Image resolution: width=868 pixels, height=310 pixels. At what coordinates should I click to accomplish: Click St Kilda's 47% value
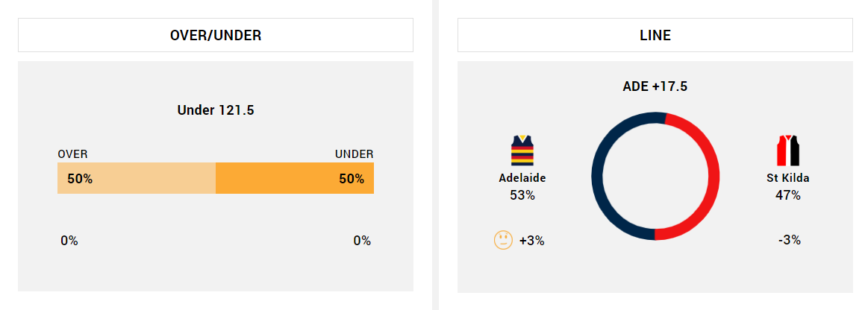[x=788, y=195]
